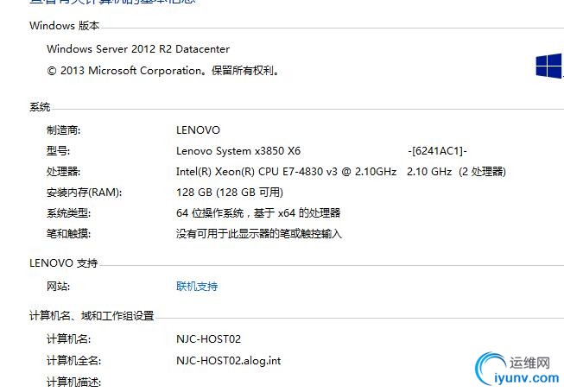Click the 网站 label
Screen dimensions: 564x392
[x=58, y=287]
